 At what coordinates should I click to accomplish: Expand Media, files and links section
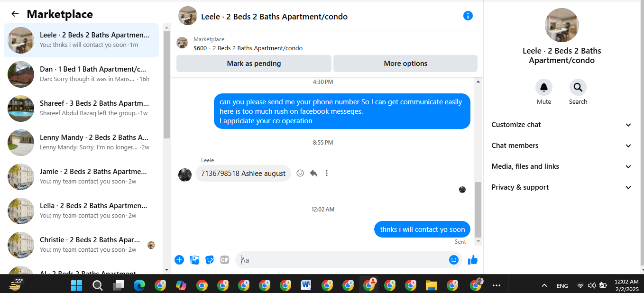(561, 166)
